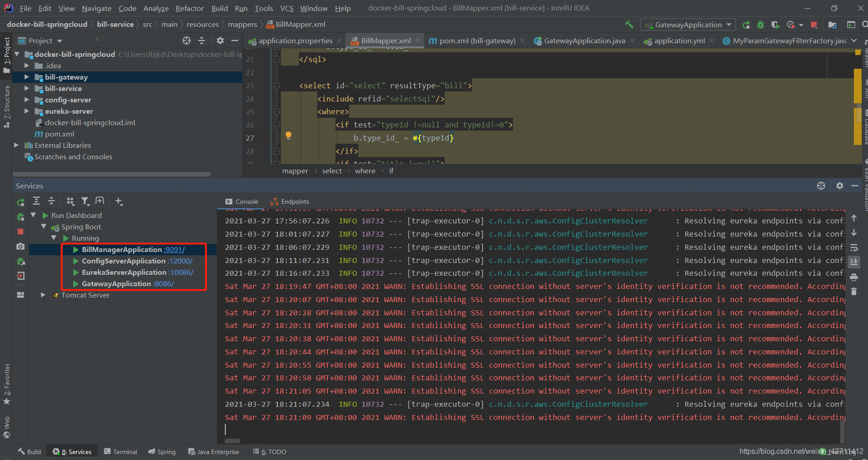Toggle the TODO tool window button

270,452
